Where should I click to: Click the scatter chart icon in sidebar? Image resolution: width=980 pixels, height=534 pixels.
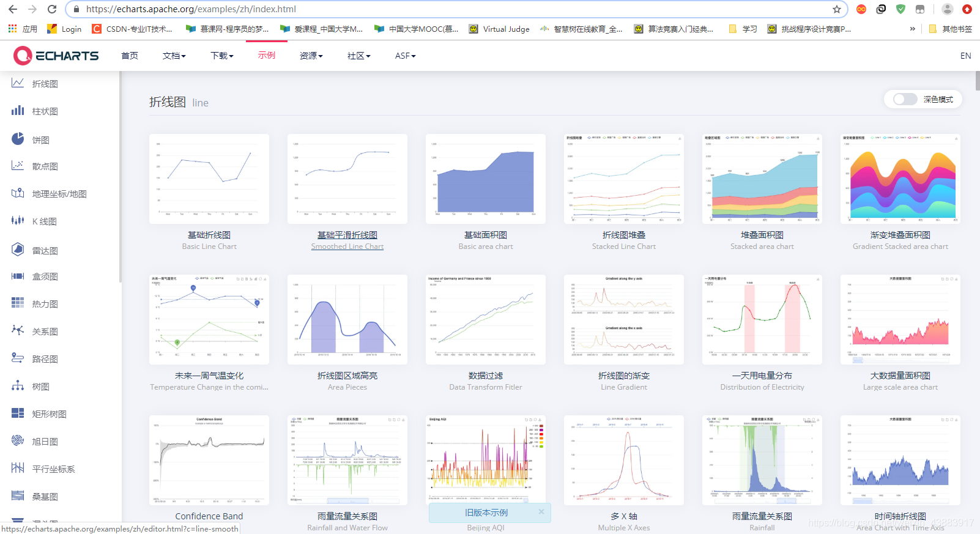click(18, 166)
